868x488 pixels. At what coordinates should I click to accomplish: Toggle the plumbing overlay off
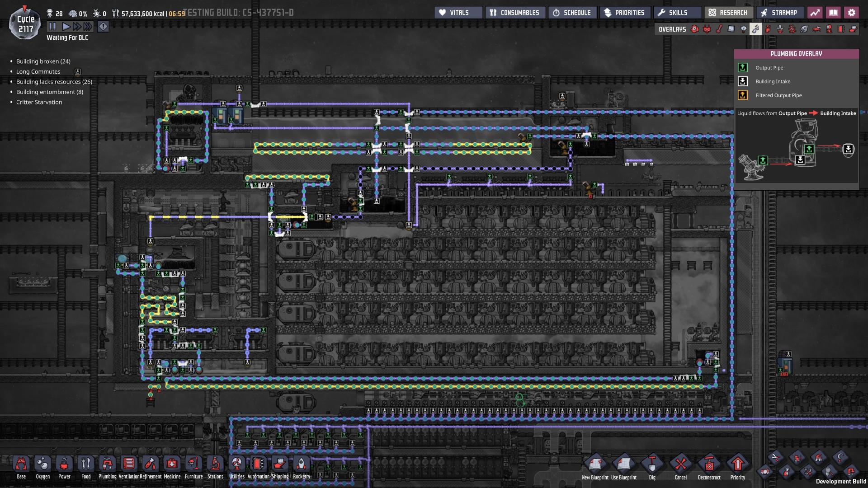[755, 29]
